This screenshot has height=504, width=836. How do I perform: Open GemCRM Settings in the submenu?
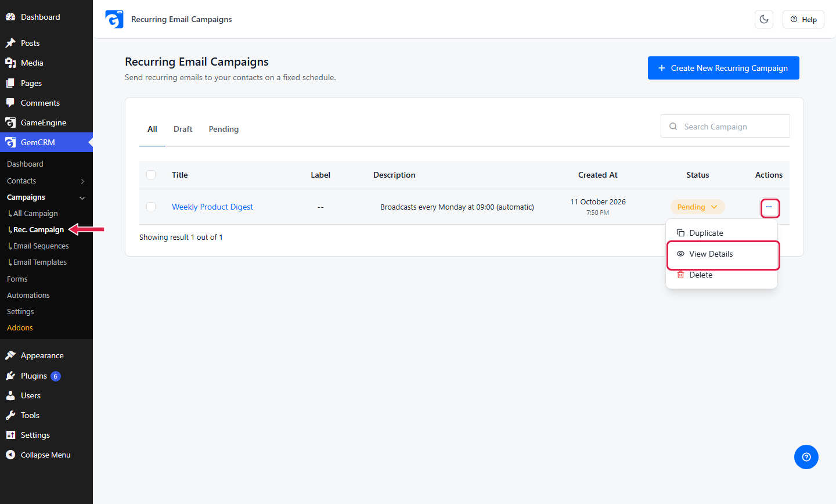(x=20, y=312)
